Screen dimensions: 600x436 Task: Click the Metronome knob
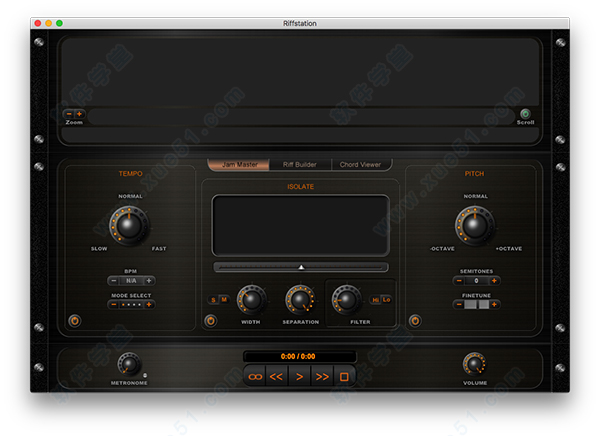pyautogui.click(x=129, y=364)
